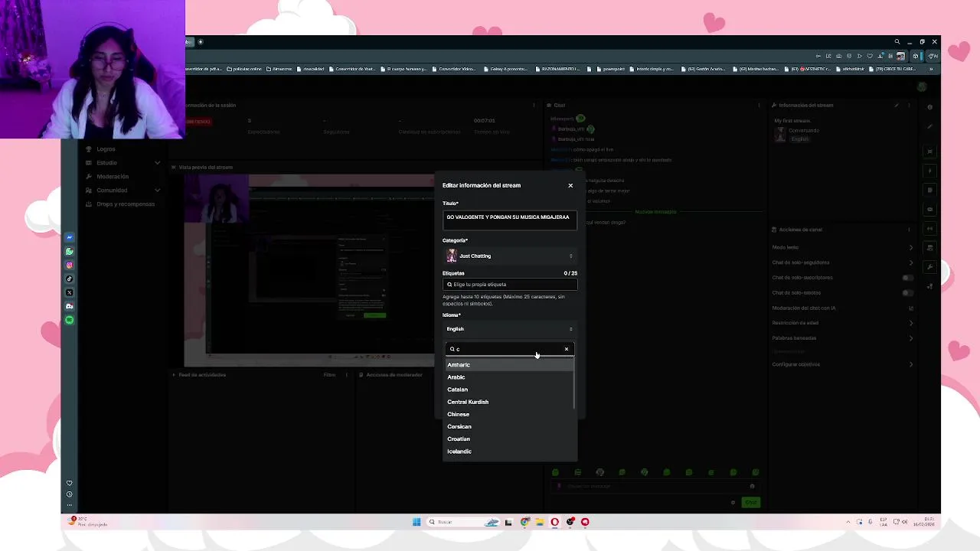Click the wrench icon in right toolbar

click(930, 267)
